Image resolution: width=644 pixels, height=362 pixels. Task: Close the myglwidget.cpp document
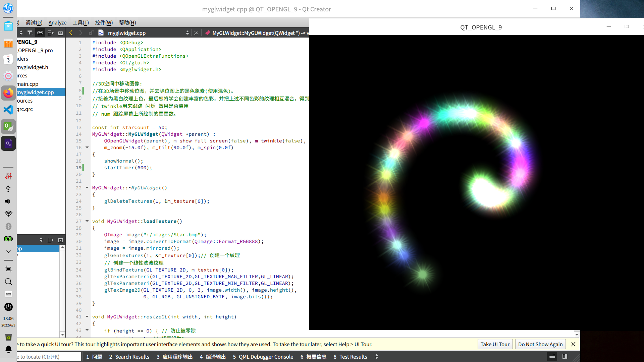[196, 33]
